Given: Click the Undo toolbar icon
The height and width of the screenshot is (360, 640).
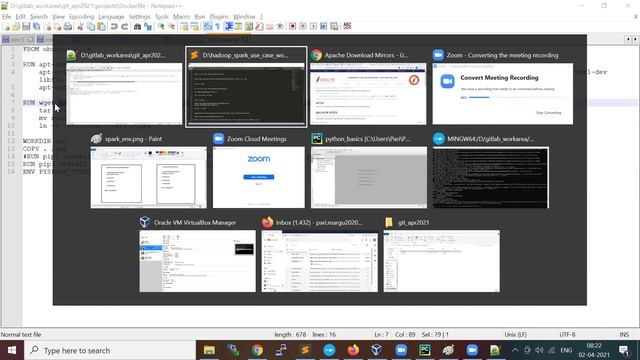Looking at the screenshot, I should point(114,27).
